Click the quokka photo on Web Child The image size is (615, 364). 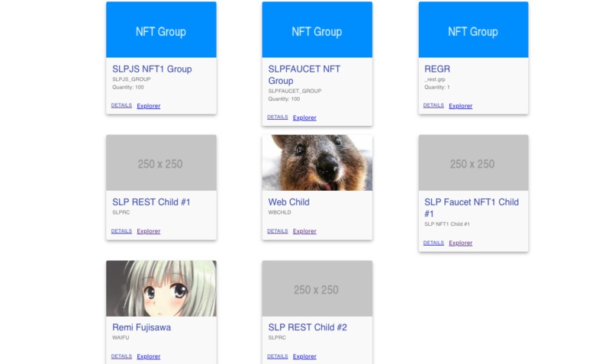pos(317,163)
